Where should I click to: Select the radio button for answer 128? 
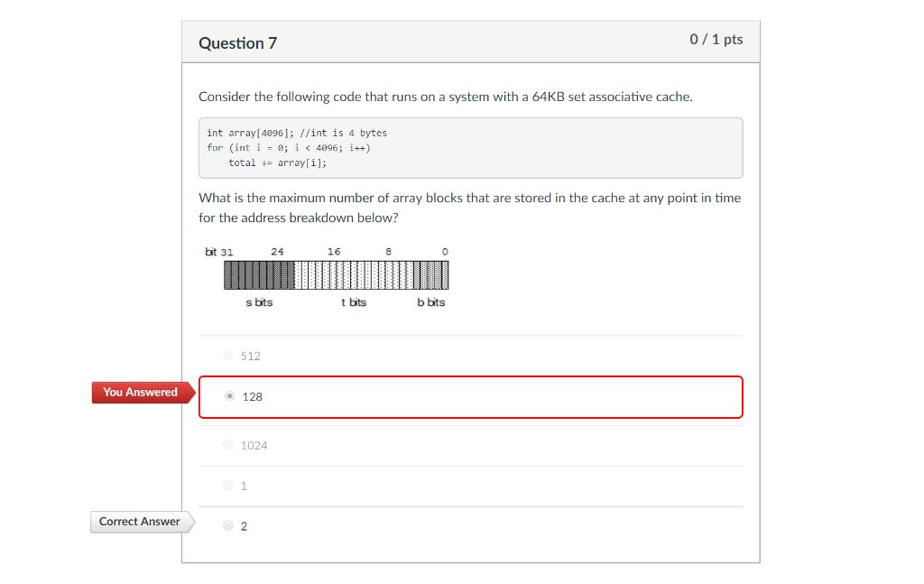[230, 395]
